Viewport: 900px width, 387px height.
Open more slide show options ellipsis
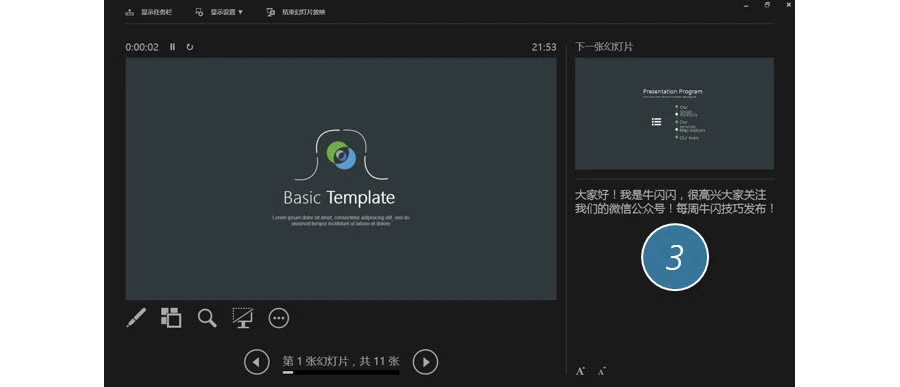click(x=279, y=318)
